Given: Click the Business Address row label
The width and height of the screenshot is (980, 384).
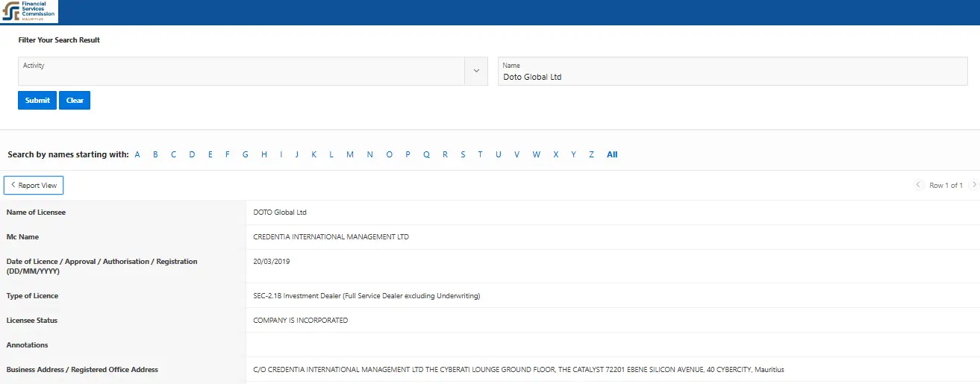Looking at the screenshot, I should pos(82,370).
